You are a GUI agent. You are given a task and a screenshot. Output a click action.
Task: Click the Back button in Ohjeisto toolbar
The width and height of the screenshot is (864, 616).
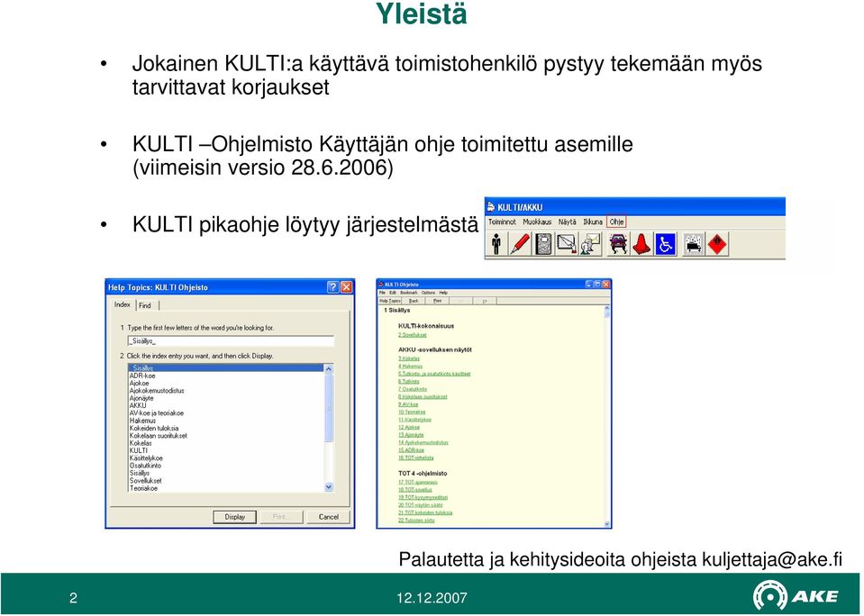click(x=414, y=301)
